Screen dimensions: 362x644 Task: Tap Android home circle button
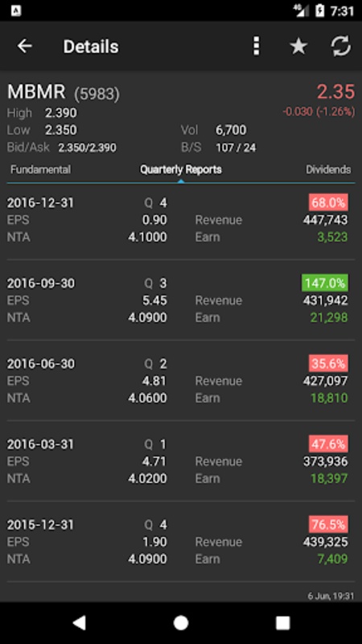click(180, 622)
